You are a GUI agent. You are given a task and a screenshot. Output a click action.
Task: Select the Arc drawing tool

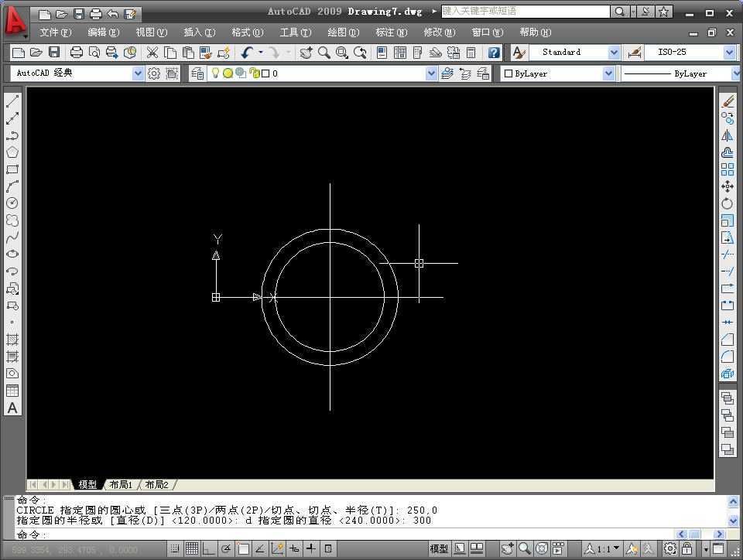point(12,186)
